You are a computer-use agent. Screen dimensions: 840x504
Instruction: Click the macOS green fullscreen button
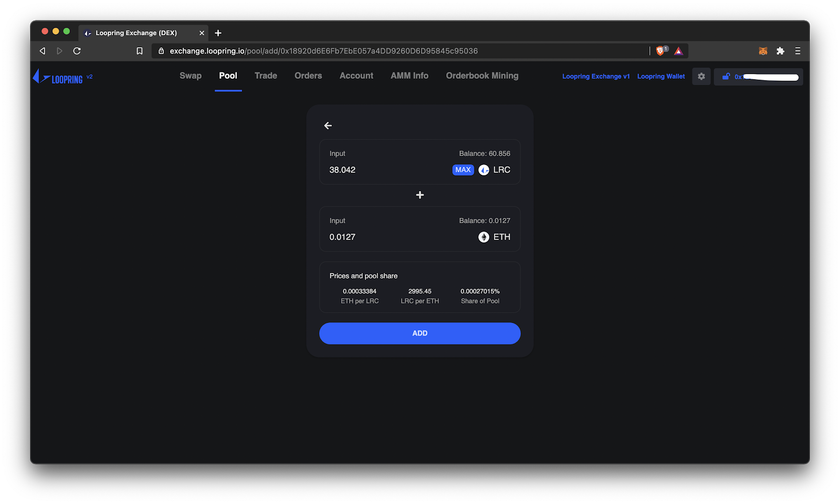pos(67,31)
